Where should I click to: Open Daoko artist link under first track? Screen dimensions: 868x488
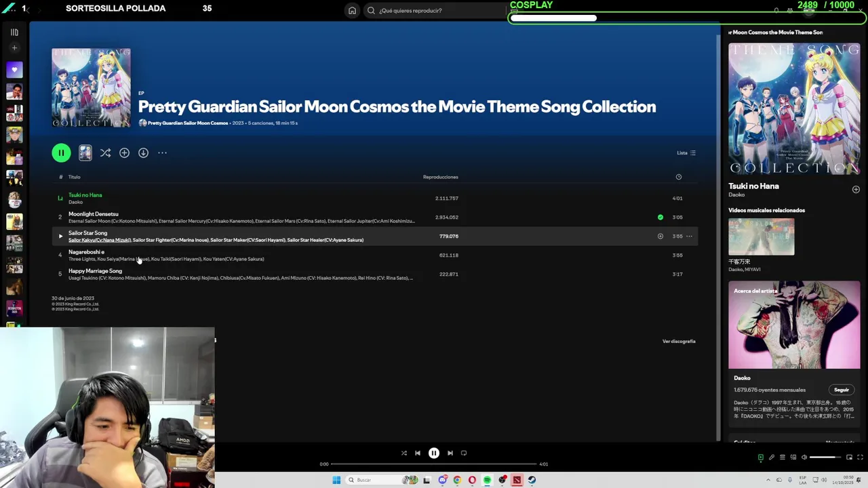tap(75, 202)
